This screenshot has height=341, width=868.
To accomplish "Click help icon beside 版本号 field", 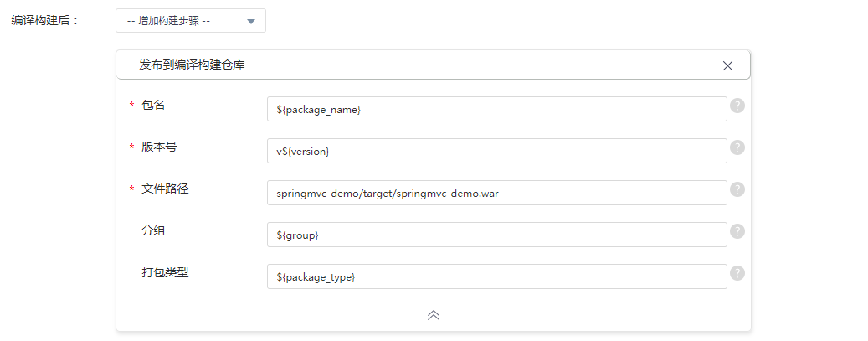I will 737,147.
